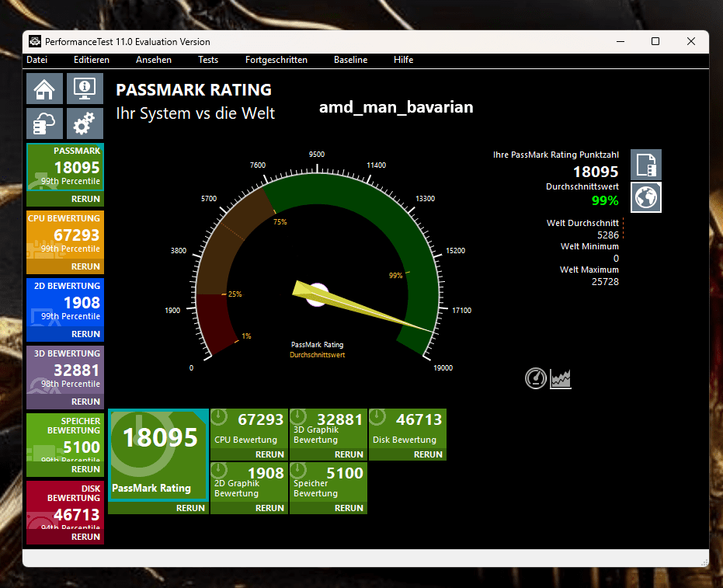Click the PerformanceTest app icon in title bar
Image resolution: width=723 pixels, height=588 pixels.
pyautogui.click(x=35, y=41)
